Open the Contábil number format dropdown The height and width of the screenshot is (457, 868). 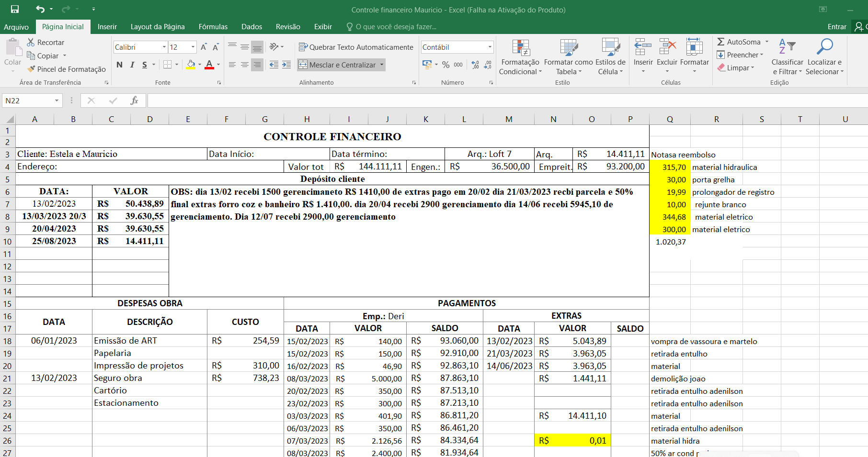(x=490, y=47)
